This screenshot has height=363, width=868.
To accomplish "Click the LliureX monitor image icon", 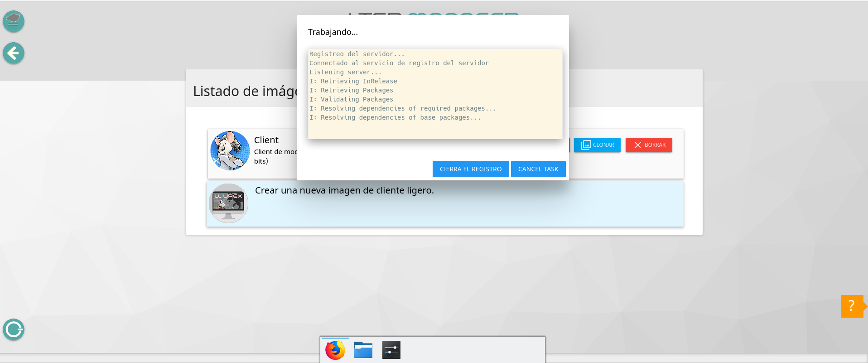I will pyautogui.click(x=228, y=203).
